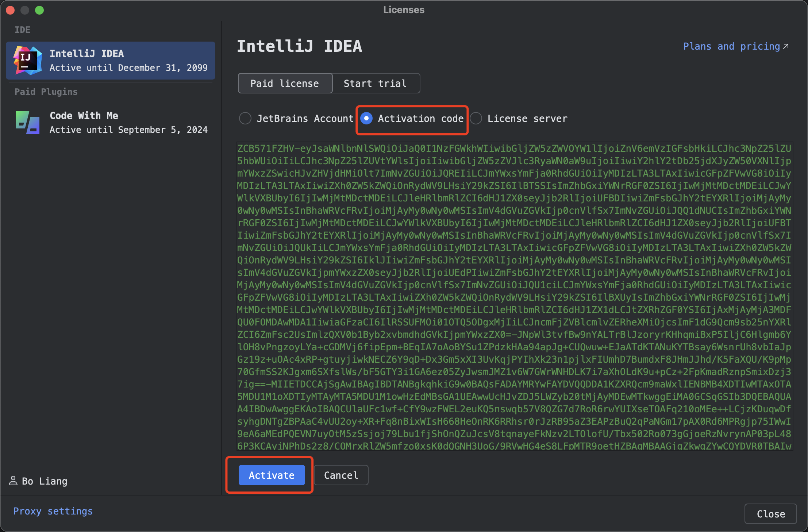Click the Close button at bottom right
The height and width of the screenshot is (532, 808).
pyautogui.click(x=771, y=514)
